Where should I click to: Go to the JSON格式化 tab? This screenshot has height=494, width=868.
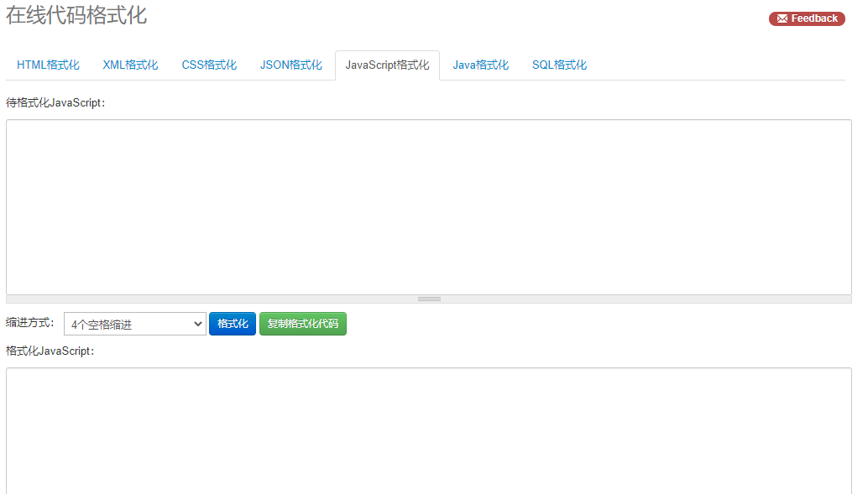291,65
